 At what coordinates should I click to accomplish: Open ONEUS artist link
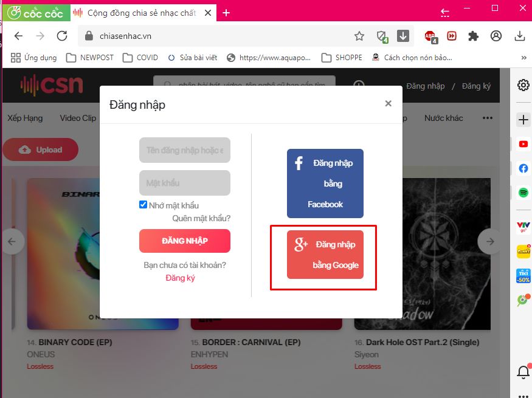[x=41, y=355]
